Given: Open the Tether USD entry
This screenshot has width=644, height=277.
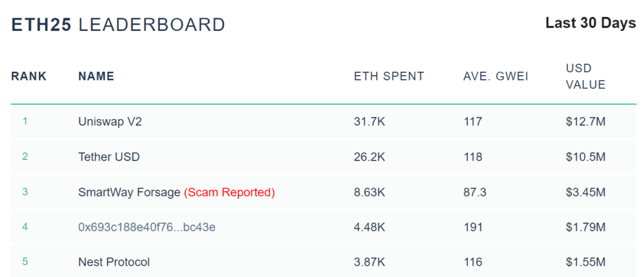Looking at the screenshot, I should [x=109, y=157].
